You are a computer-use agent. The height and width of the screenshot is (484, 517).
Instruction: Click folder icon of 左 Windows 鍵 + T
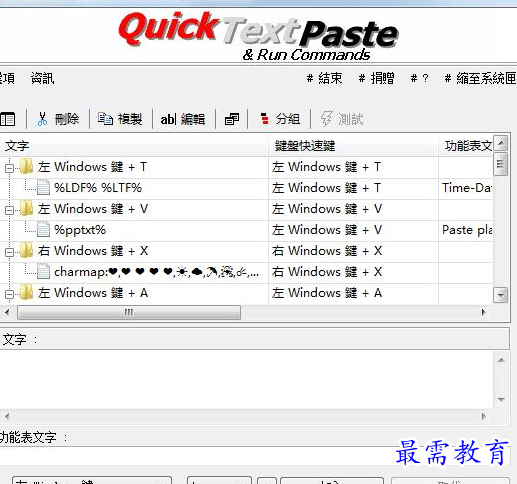tap(26, 166)
